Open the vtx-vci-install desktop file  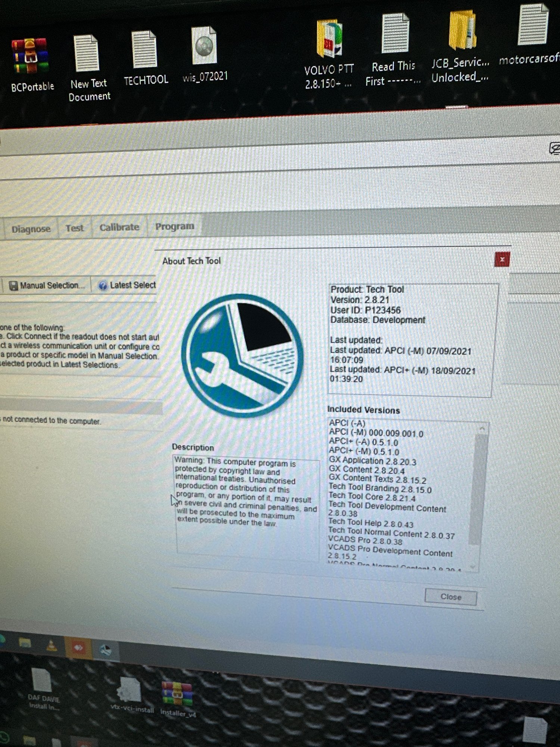coord(132,695)
